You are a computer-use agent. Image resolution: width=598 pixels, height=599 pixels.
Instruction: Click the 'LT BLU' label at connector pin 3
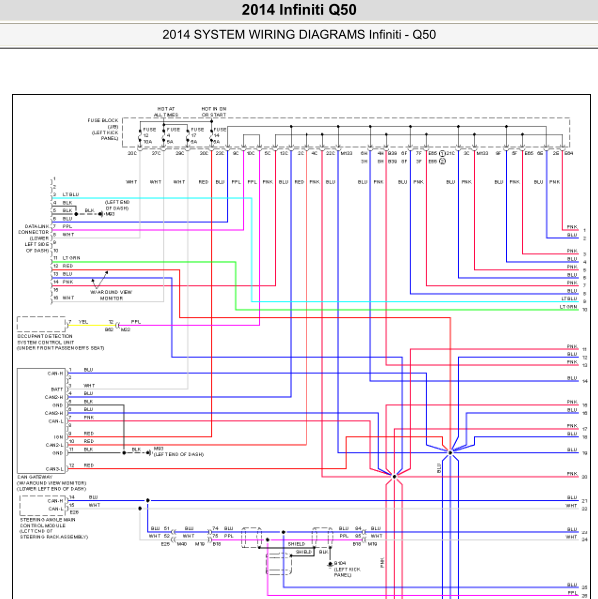pos(71,194)
